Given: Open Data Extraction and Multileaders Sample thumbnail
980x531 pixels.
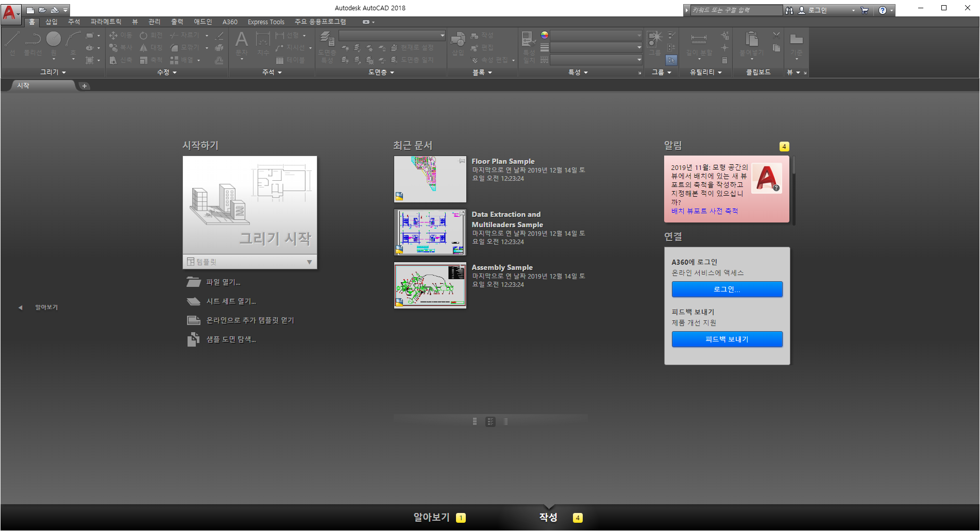Looking at the screenshot, I should [x=430, y=232].
